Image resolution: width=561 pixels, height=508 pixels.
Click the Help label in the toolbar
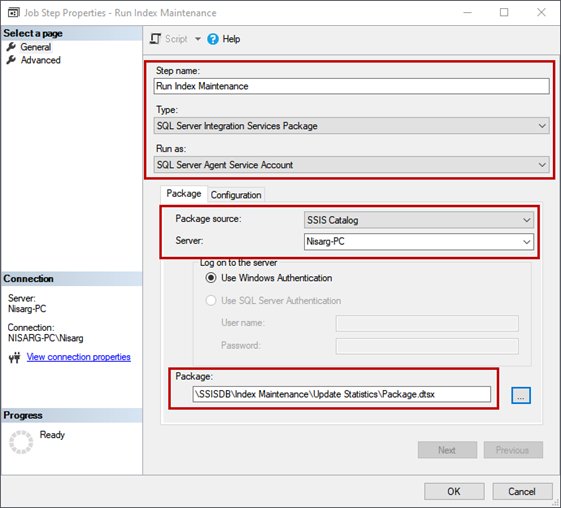point(231,39)
